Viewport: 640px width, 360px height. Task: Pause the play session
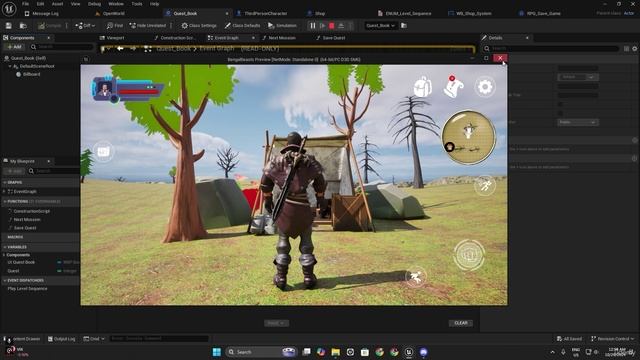313,26
